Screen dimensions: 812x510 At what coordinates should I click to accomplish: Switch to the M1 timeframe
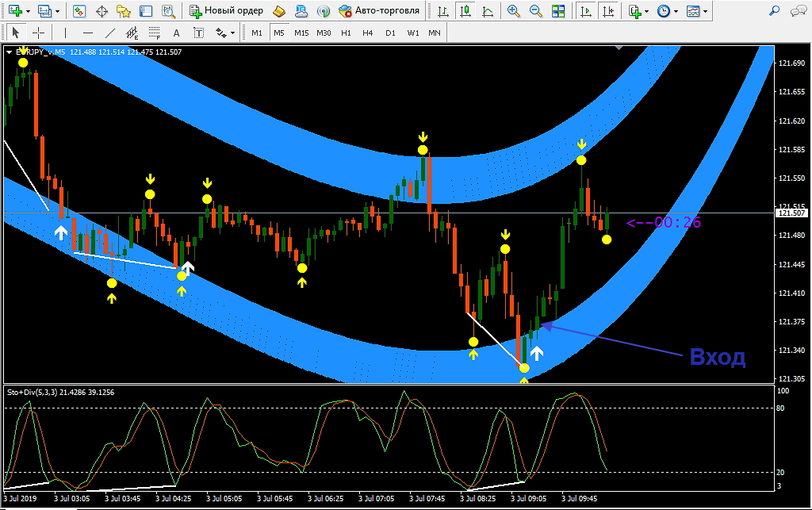click(x=257, y=33)
